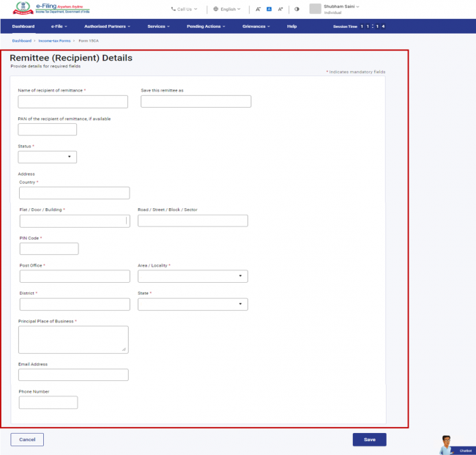The width and height of the screenshot is (476, 455).
Task: Open the Chatbot assistant
Action: (x=455, y=445)
